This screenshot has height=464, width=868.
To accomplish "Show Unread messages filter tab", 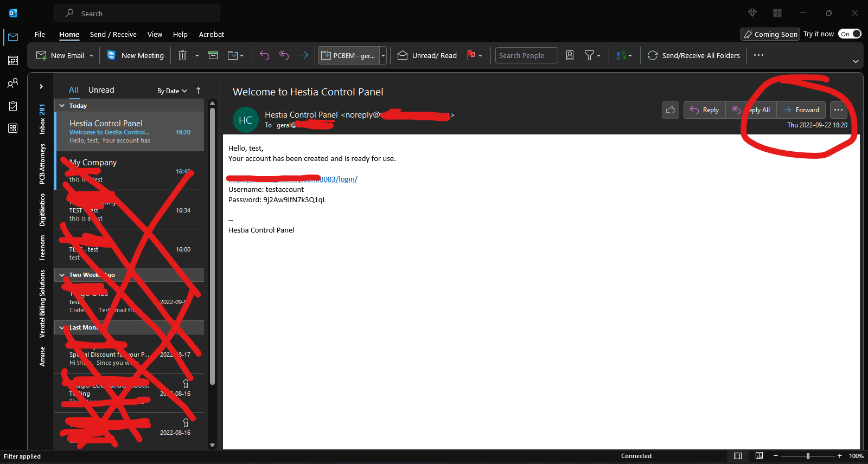I will (101, 90).
